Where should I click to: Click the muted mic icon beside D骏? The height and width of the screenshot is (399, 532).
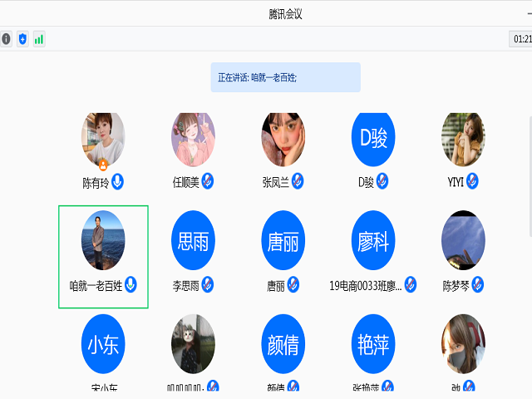(x=382, y=181)
